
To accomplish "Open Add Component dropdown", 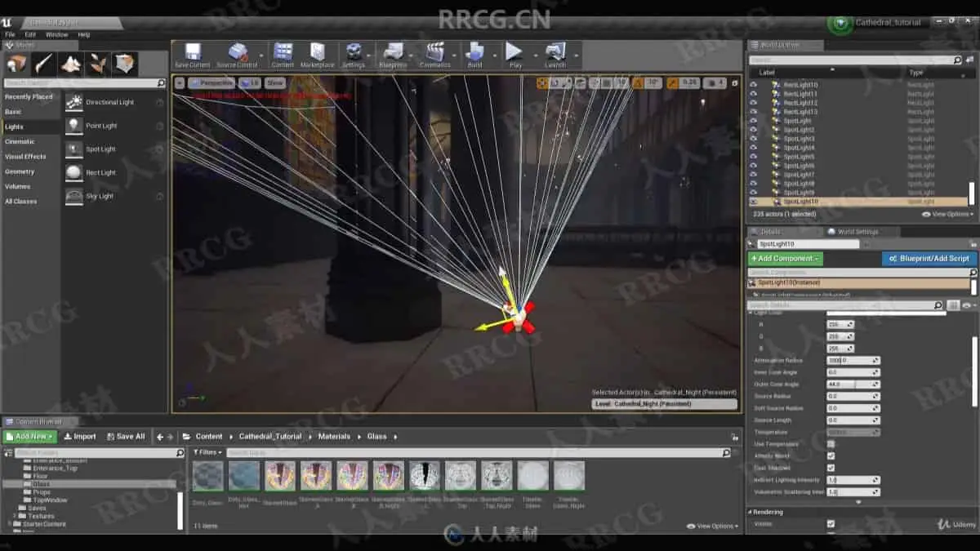I will (786, 259).
